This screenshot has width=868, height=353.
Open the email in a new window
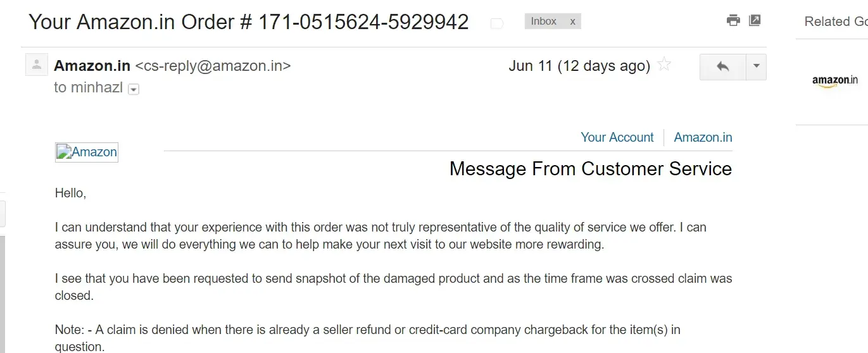click(x=755, y=20)
